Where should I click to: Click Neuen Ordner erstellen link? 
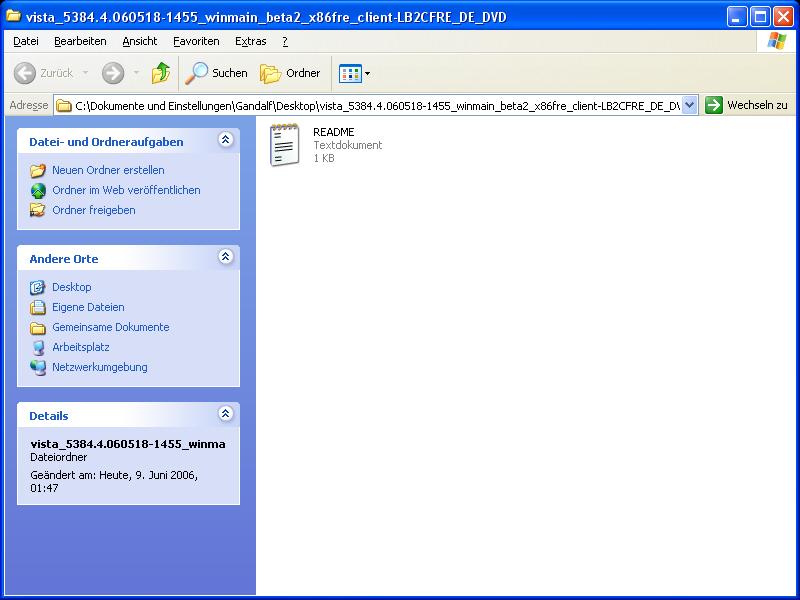coord(108,170)
